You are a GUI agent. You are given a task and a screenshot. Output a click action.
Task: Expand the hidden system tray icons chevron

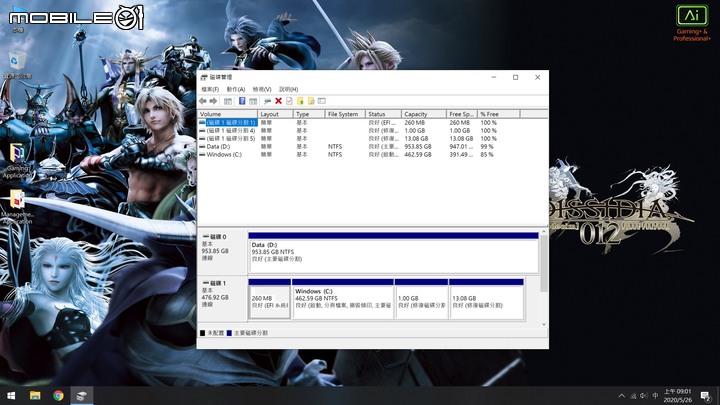621,395
